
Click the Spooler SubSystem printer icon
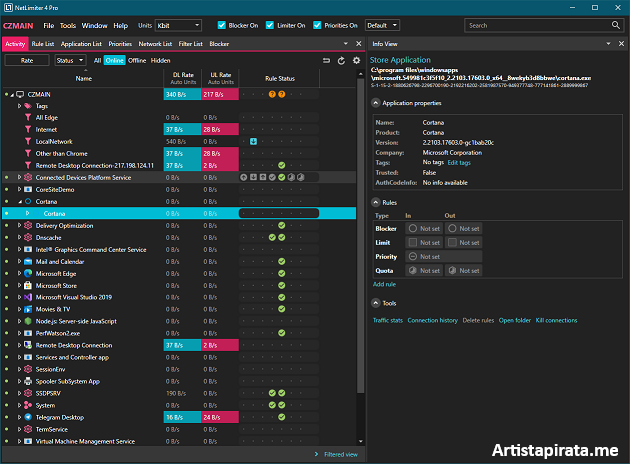tap(28, 381)
